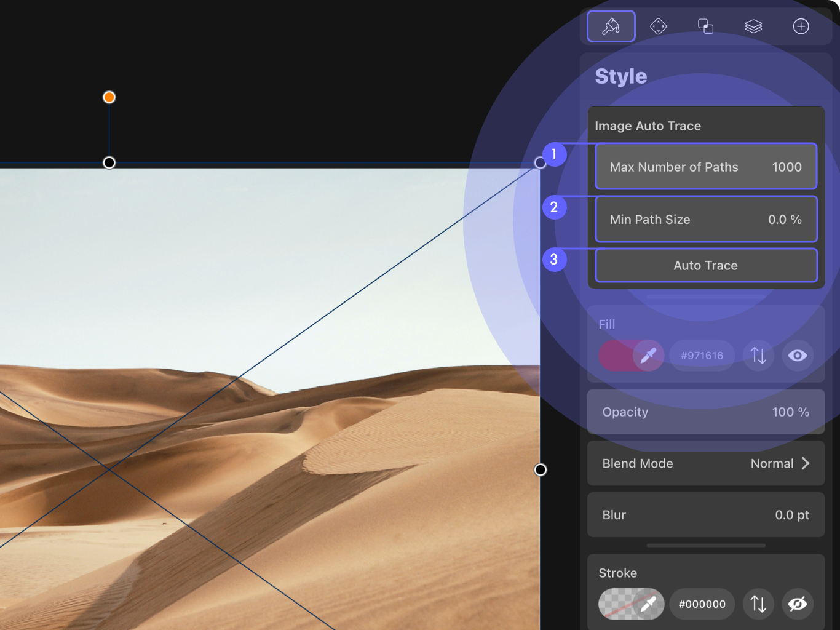
Task: Click the Image Auto Trace section title
Action: tap(648, 126)
